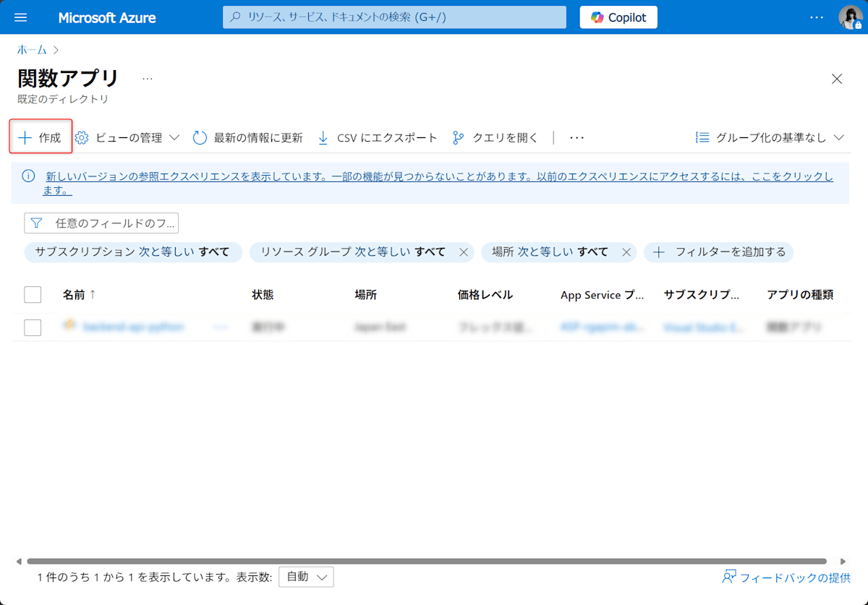Viewport: 868px width, 605px height.
Task: Click the ビューの管理 gear icon
Action: [x=82, y=137]
